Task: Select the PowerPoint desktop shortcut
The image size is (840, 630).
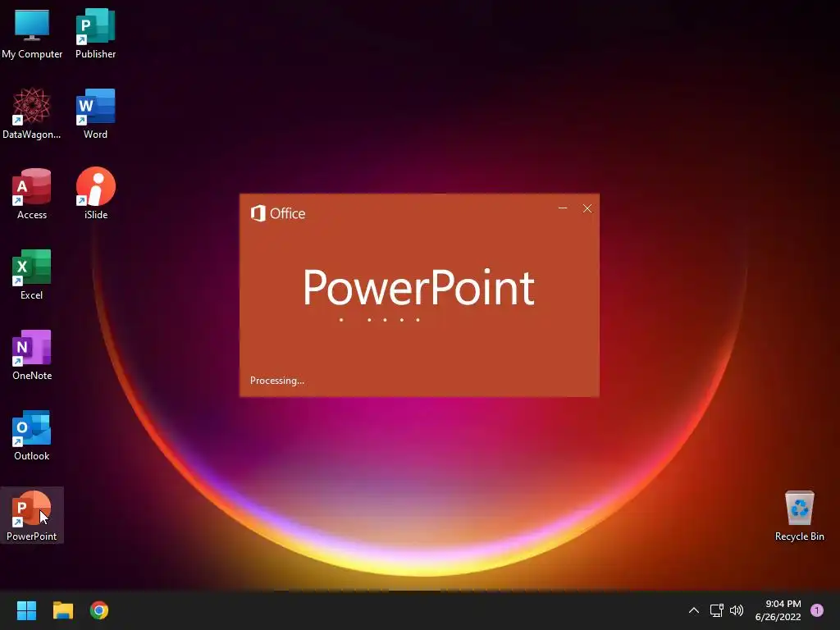Action: pos(32,515)
